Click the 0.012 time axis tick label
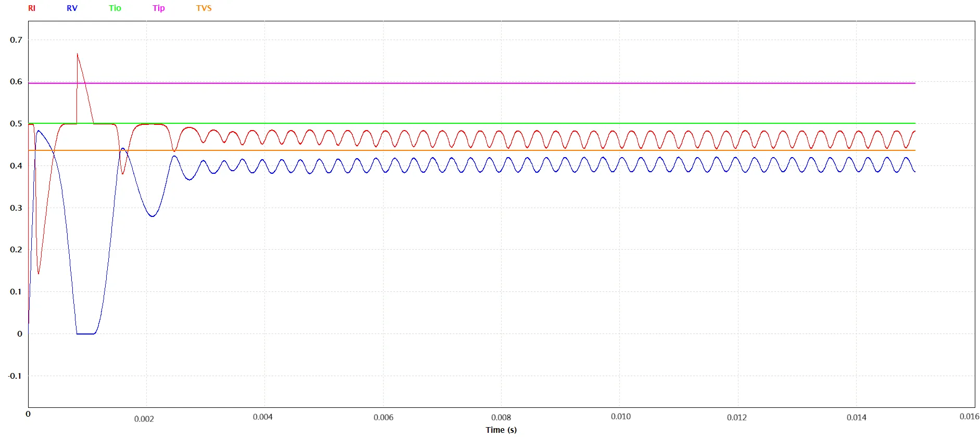Screen dimensions: 980x437 tap(736, 417)
